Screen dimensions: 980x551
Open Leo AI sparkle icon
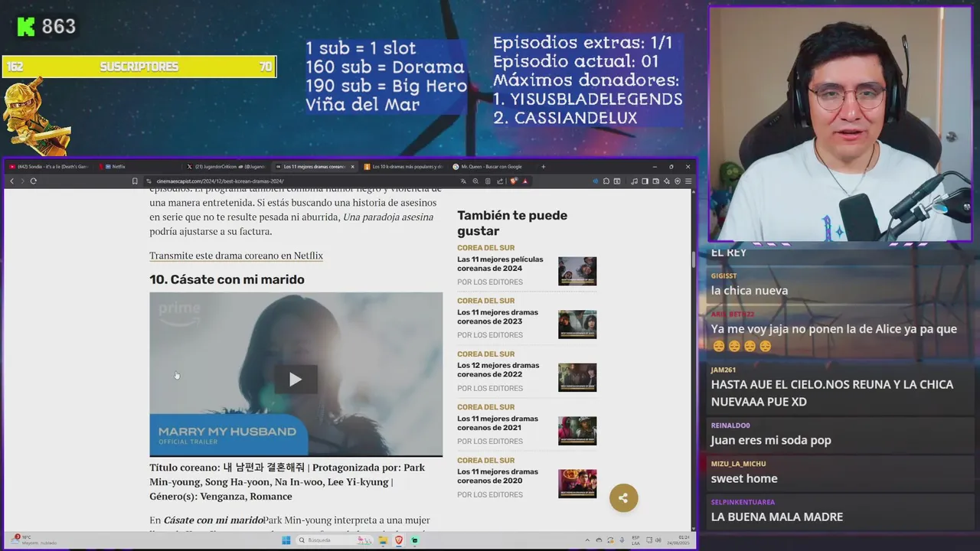[x=667, y=181]
